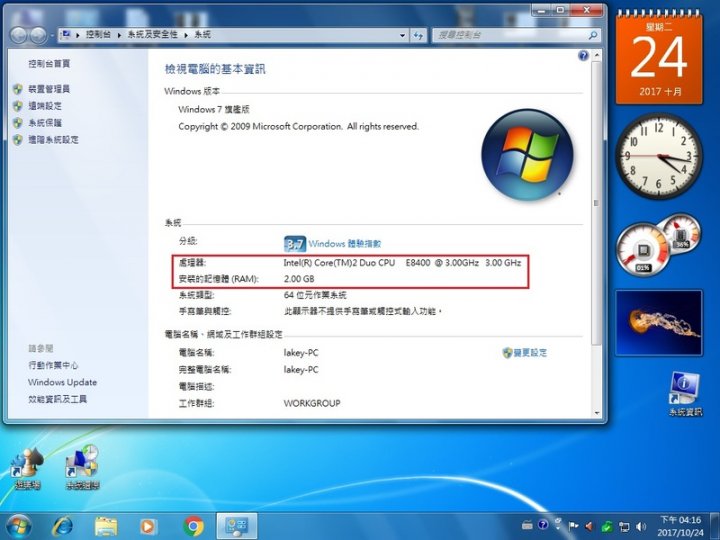Expand arrow after Control Panel breadcrumb
Screen dimensions: 720x540
119,35
